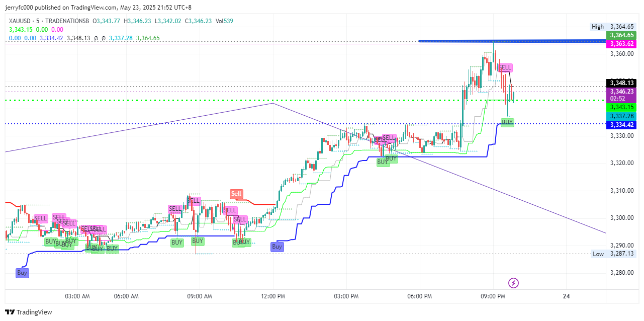
Task: Select the red Sell signal label
Action: coord(236,194)
